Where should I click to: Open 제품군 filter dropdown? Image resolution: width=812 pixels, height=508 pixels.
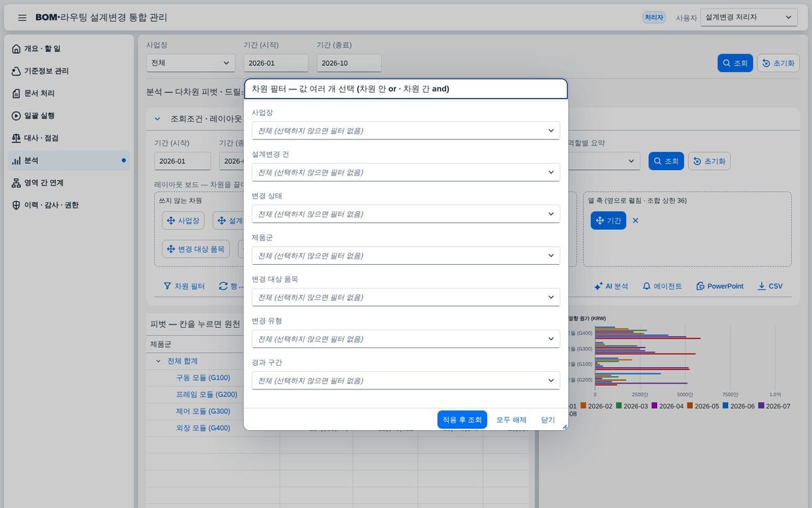[x=406, y=255]
